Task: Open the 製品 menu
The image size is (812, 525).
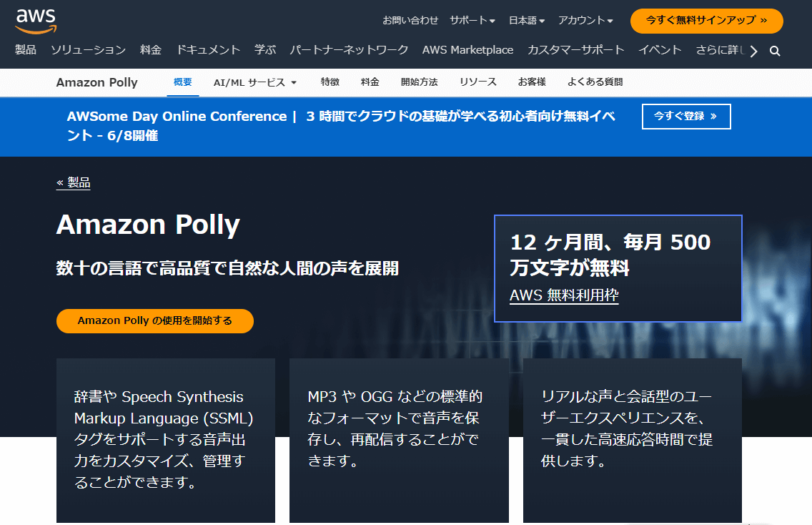Action: pos(26,50)
